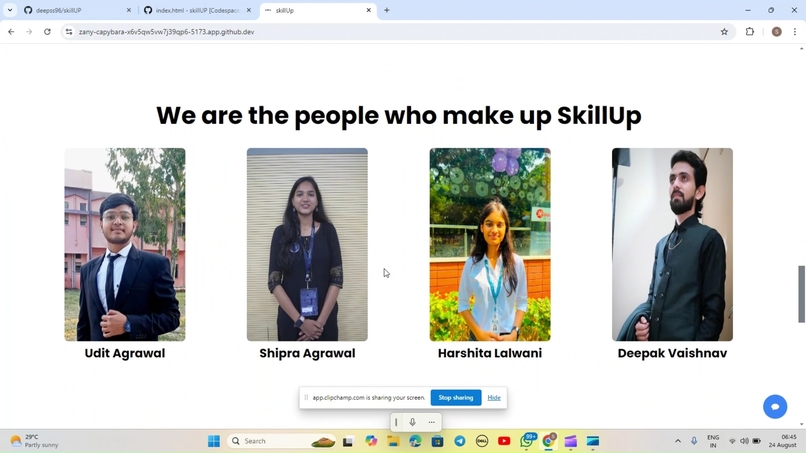This screenshot has height=453, width=806.
Task: Switch to Chrome on the taskbar
Action: [548, 441]
